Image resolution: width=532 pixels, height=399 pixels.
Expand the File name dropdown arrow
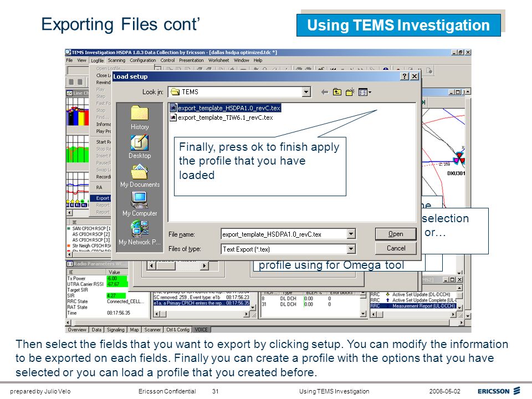click(351, 234)
